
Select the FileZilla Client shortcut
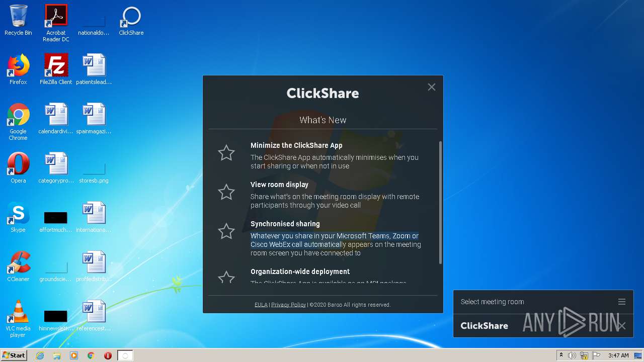56,70
